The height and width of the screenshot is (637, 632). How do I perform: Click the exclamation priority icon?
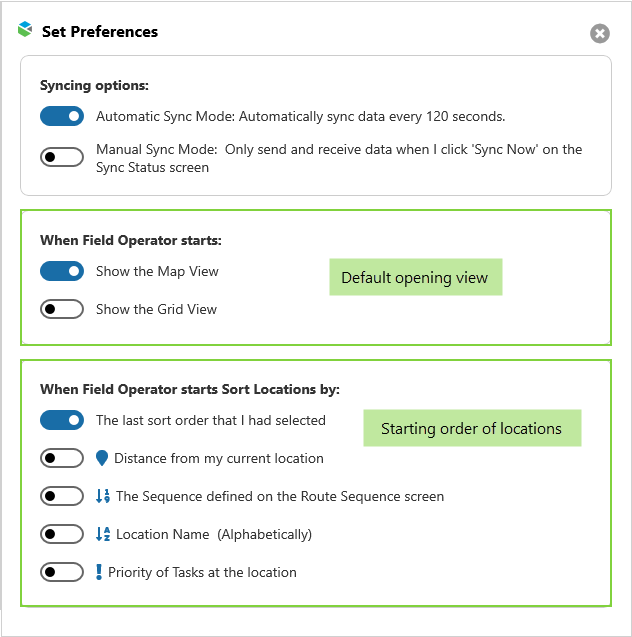point(99,572)
